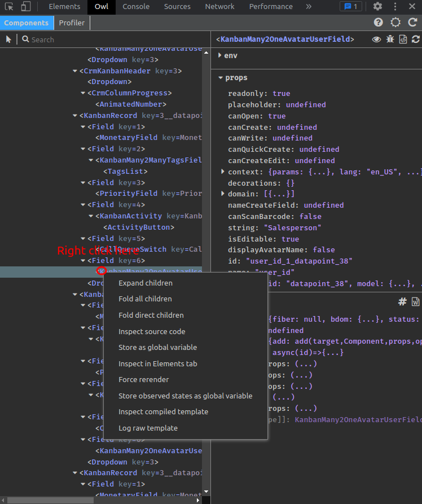The width and height of the screenshot is (422, 504).
Task: Expand the context prop value
Action: 223,172
